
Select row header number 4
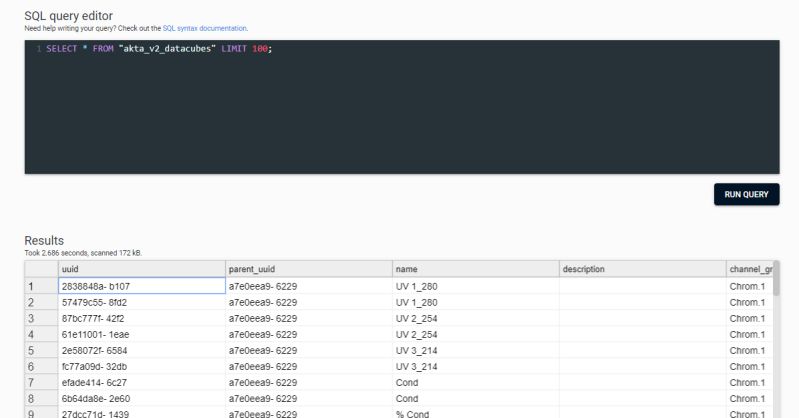coord(41,334)
